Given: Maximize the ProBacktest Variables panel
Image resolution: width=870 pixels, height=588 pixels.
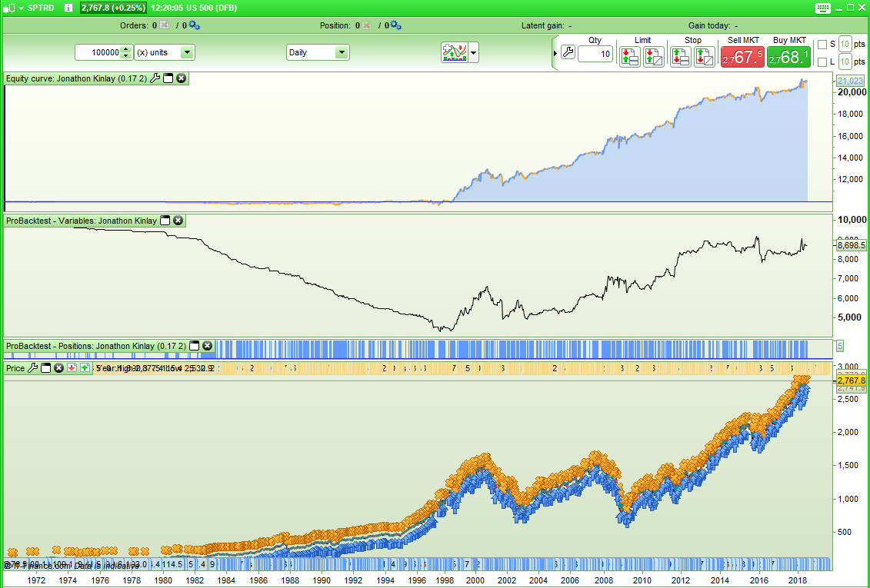Looking at the screenshot, I should click(x=165, y=221).
